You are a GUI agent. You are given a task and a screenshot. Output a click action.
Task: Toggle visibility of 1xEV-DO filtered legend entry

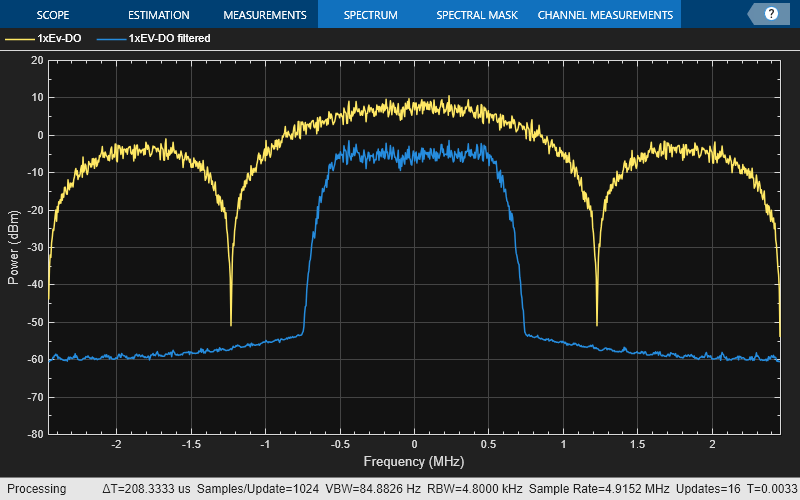click(x=169, y=39)
